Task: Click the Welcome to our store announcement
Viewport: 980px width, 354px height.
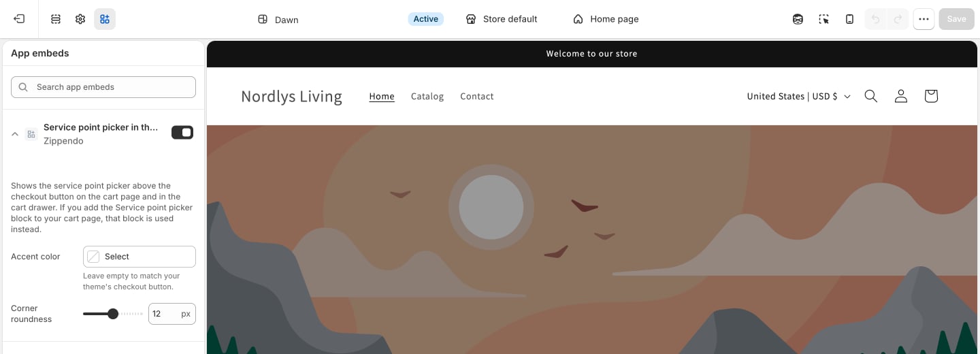Action: coord(592,54)
